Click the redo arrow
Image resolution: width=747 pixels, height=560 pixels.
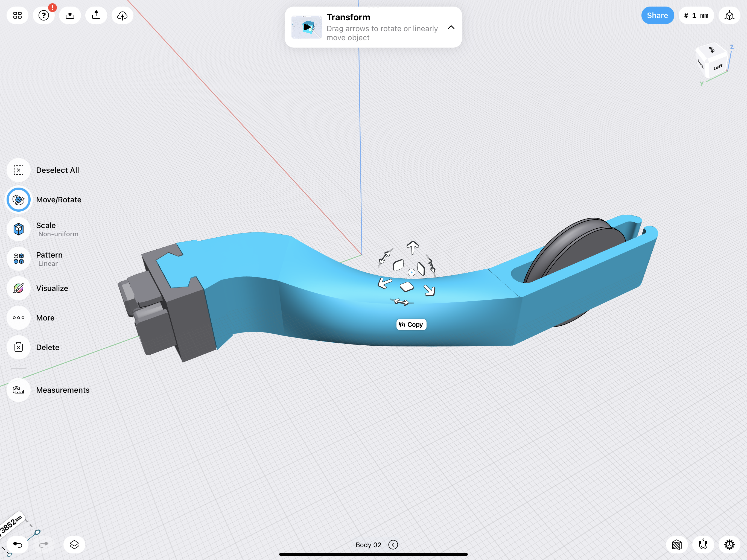pos(43,544)
